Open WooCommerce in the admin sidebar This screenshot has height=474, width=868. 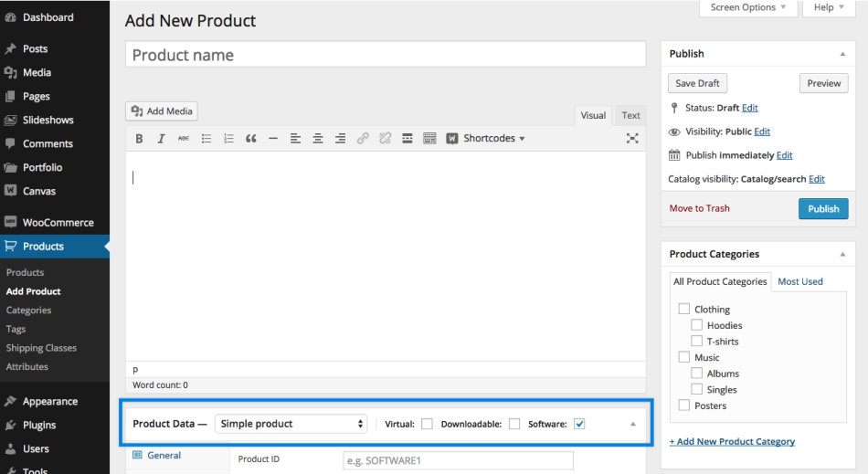click(58, 222)
